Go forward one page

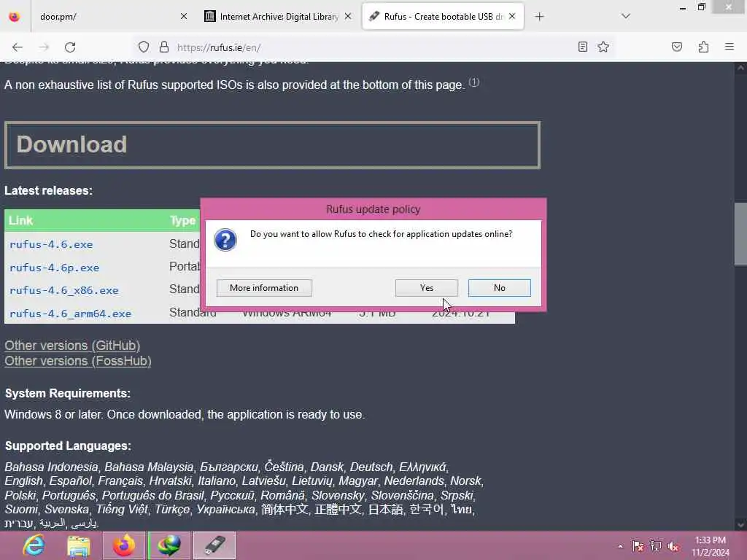coord(44,47)
